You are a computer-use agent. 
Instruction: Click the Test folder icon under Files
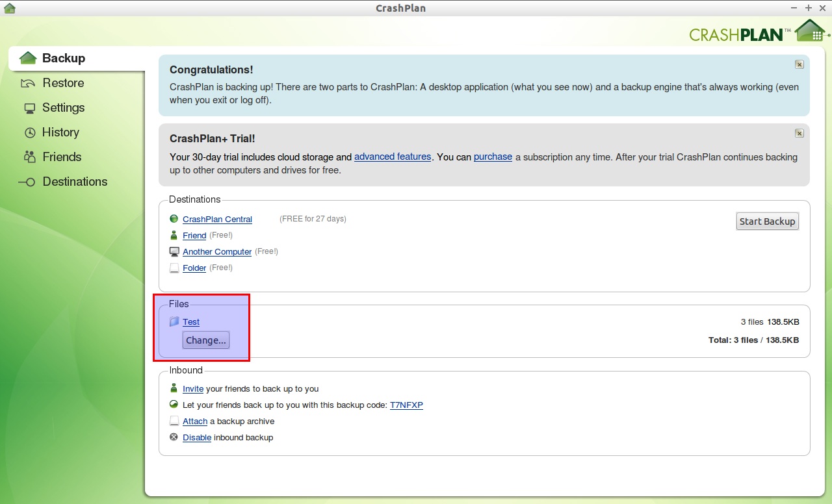[174, 321]
